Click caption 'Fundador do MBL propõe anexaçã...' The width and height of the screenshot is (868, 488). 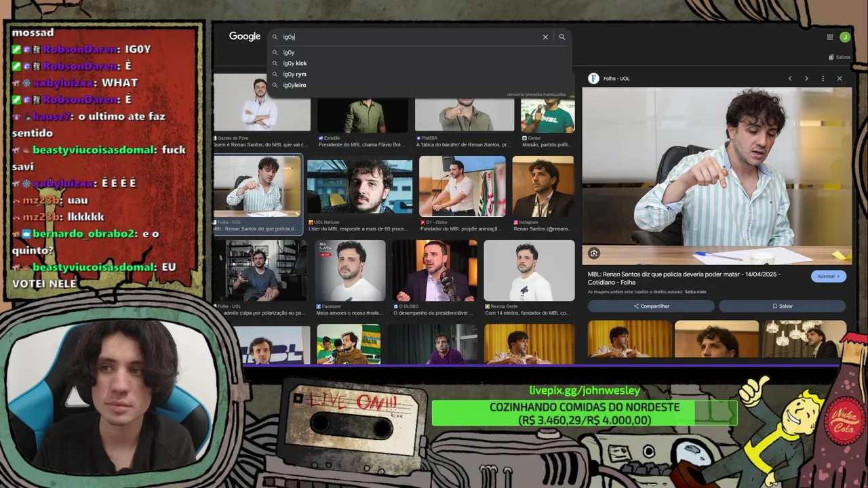click(x=460, y=229)
